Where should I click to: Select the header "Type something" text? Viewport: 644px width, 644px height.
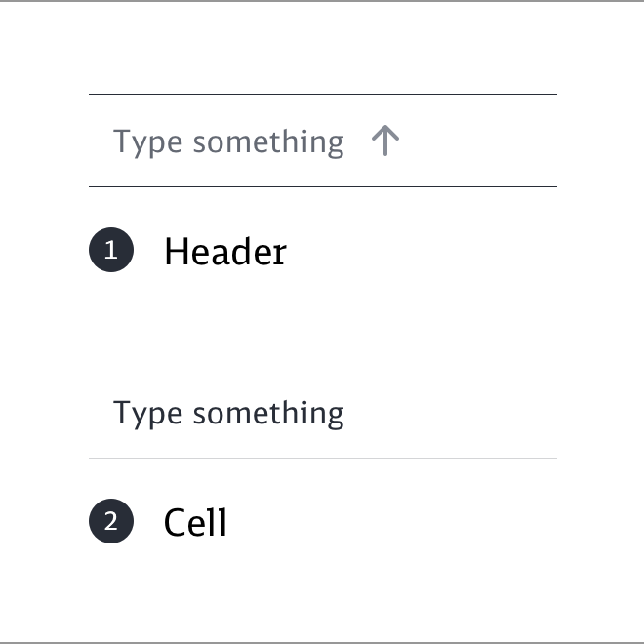pyautogui.click(x=228, y=142)
